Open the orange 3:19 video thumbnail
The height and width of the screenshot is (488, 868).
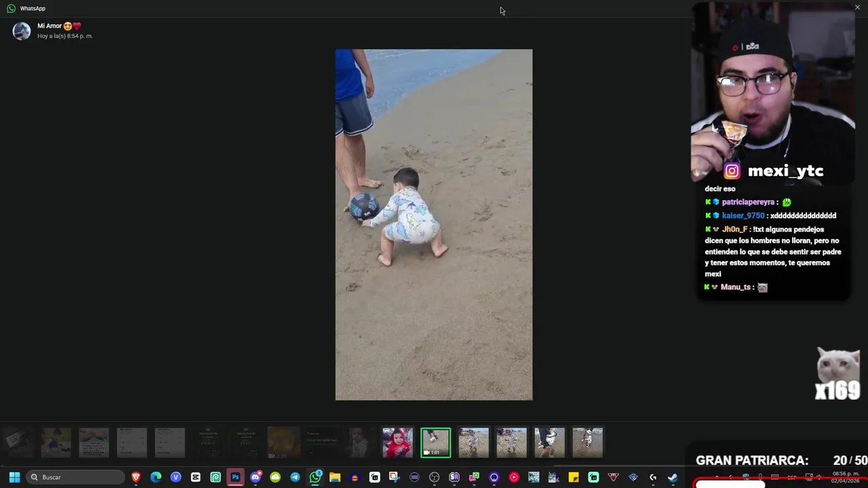[283, 443]
